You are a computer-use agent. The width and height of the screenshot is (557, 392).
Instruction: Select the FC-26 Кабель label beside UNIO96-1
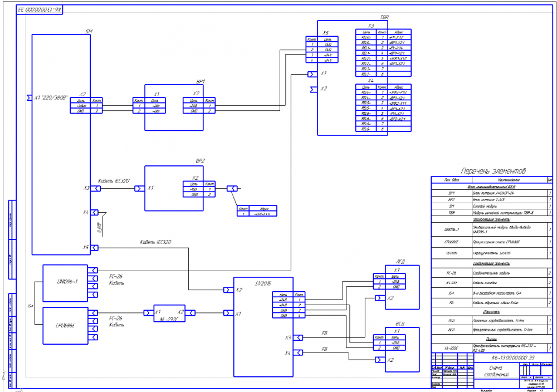click(x=116, y=280)
